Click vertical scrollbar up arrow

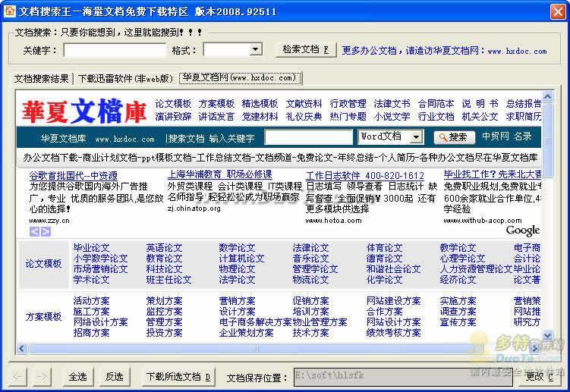(x=547, y=96)
